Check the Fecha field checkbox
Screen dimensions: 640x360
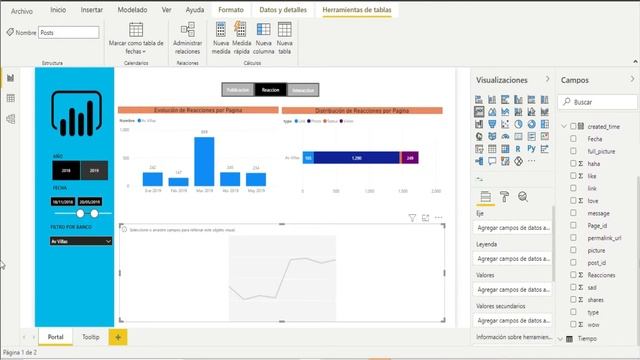pyautogui.click(x=573, y=139)
